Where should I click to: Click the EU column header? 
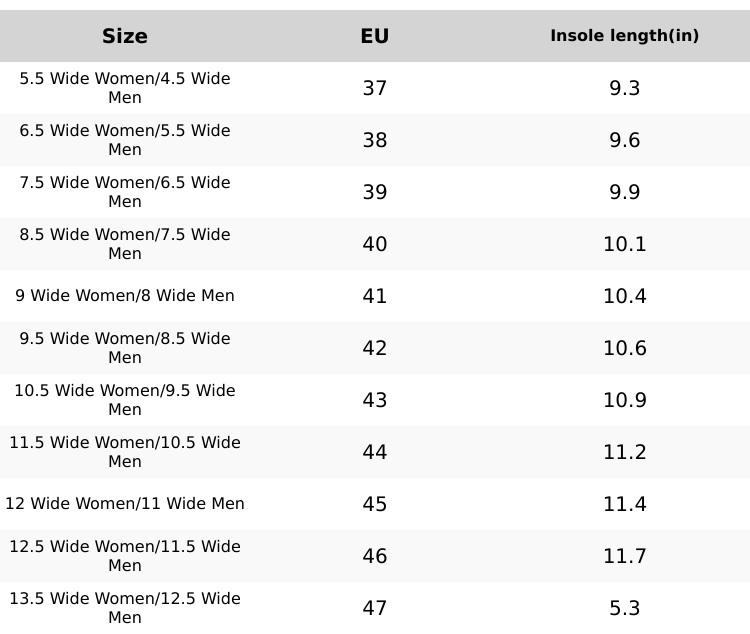(x=375, y=36)
